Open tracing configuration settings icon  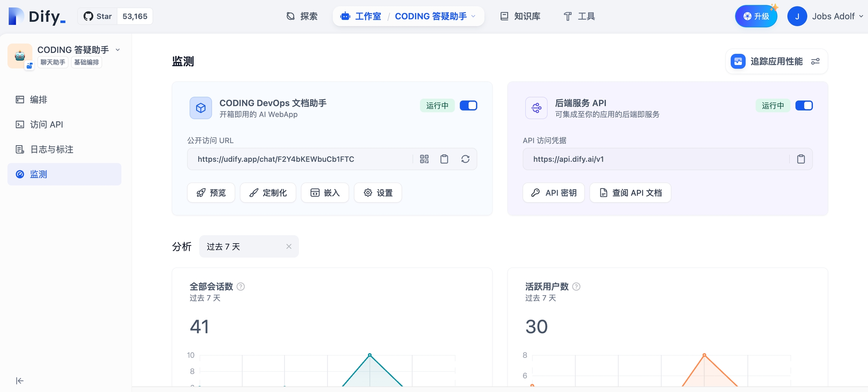coord(815,61)
